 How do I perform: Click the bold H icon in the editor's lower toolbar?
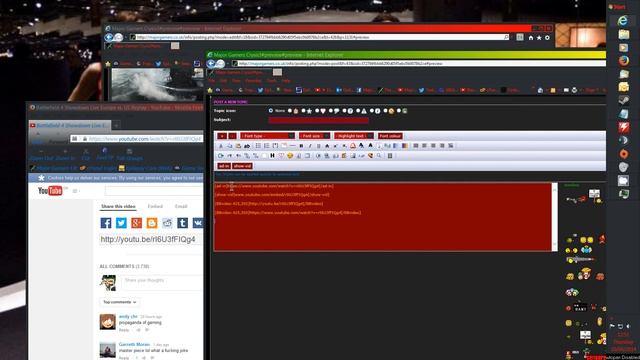pyautogui.click(x=272, y=156)
